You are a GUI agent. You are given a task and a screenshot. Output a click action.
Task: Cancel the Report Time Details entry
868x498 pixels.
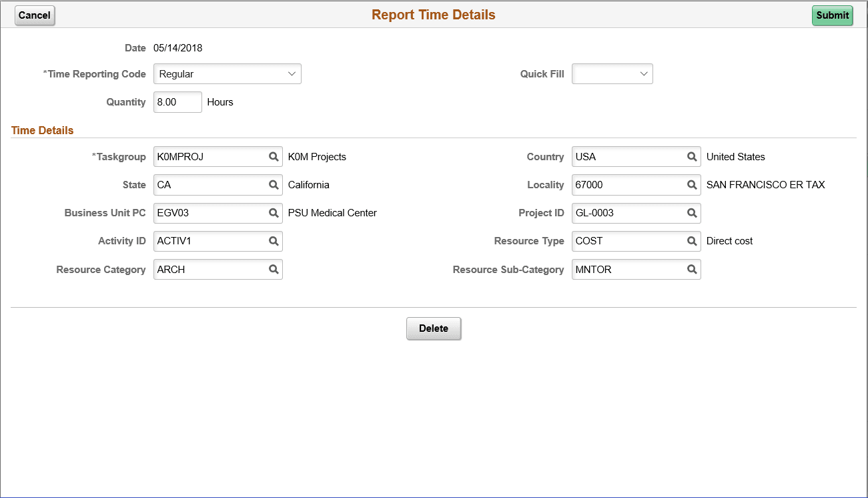click(34, 15)
